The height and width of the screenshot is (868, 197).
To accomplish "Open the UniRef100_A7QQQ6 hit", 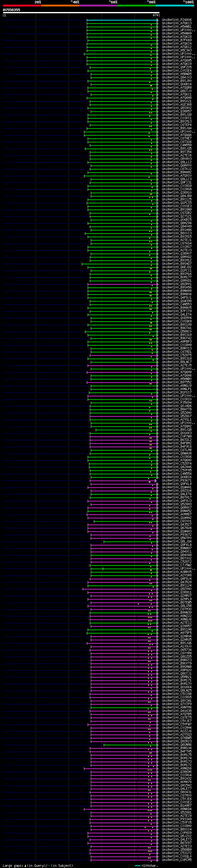I will coord(177,135).
